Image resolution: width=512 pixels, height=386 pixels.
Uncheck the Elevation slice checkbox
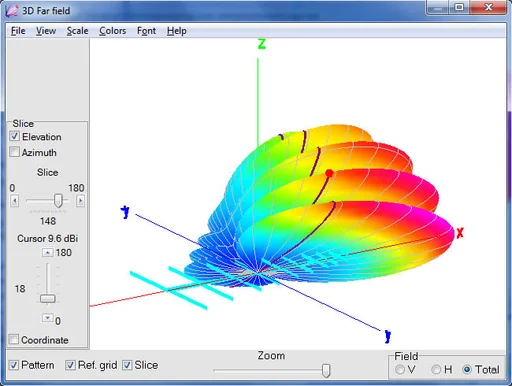click(14, 136)
